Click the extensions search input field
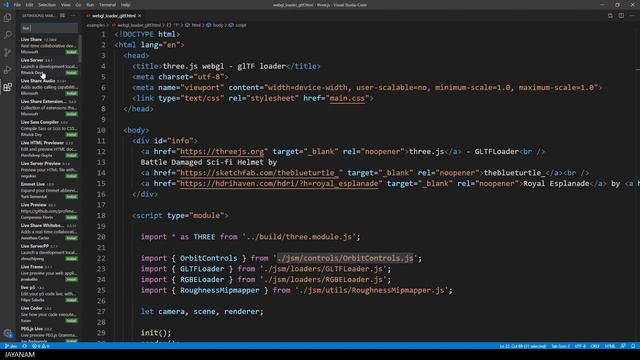 (x=49, y=28)
